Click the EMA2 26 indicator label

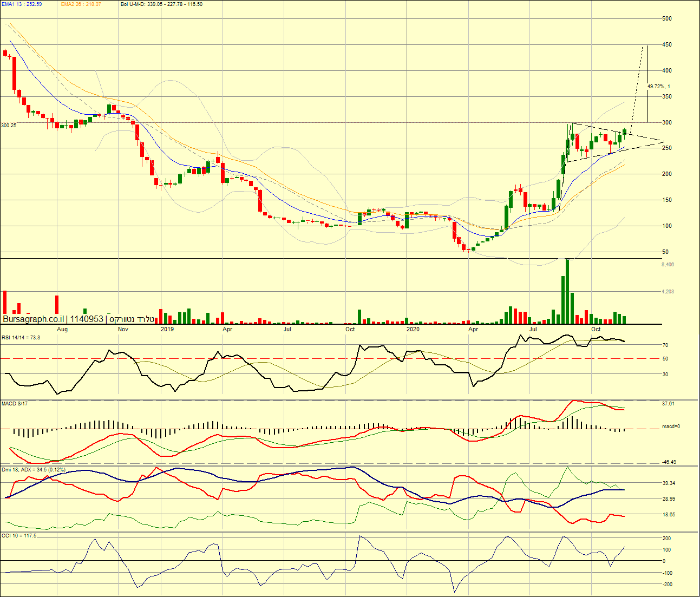pos(81,4)
